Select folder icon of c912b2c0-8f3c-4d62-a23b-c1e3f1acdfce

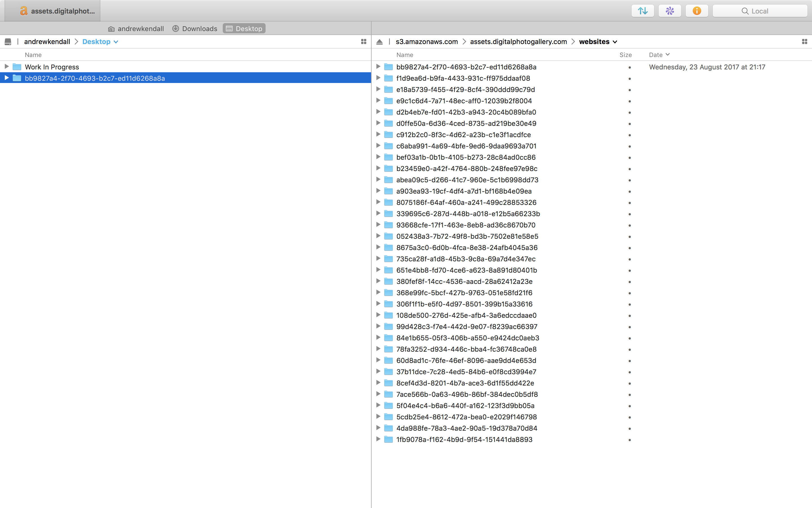388,135
